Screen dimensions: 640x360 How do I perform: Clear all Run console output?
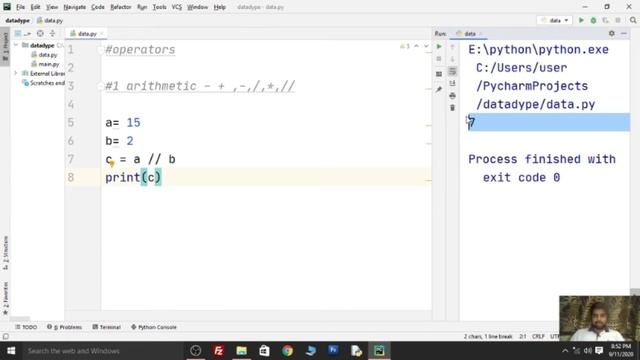click(452, 108)
